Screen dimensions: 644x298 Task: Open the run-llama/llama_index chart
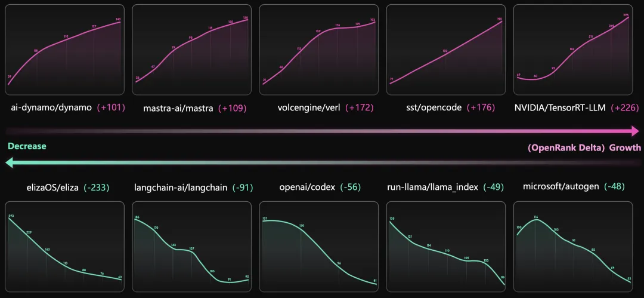point(446,247)
